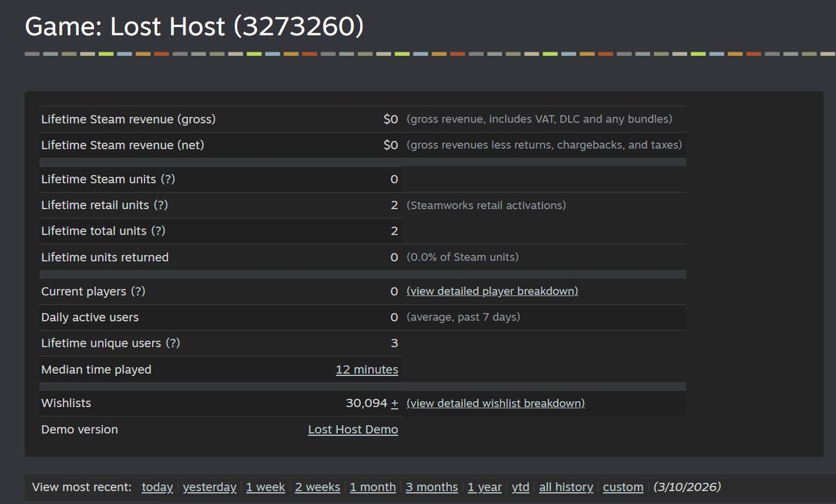
Task: Click the Wishlists row label
Action: (x=66, y=403)
